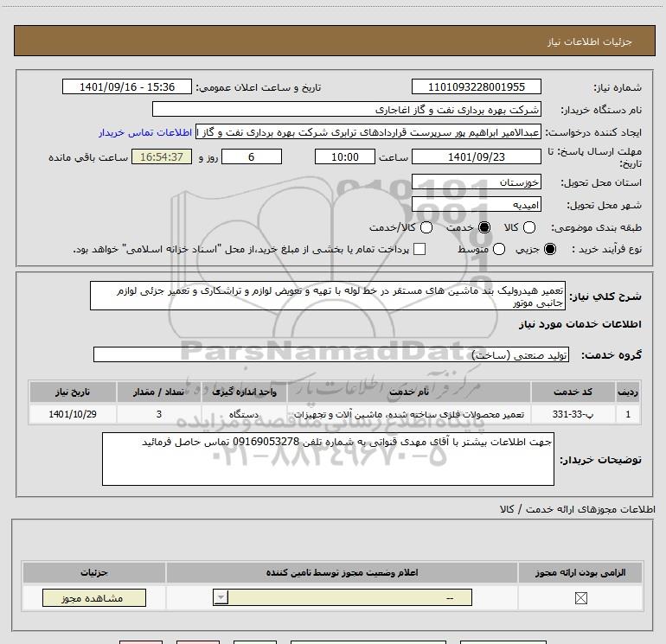Click the واحد اندازه گیری column header
The height and width of the screenshot is (644, 666).
(244, 392)
